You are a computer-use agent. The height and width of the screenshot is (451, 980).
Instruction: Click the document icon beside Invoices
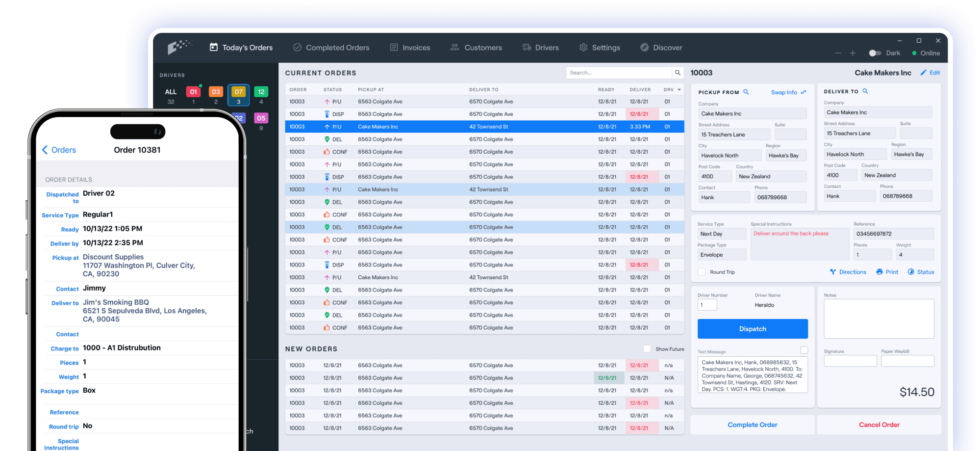point(394,47)
